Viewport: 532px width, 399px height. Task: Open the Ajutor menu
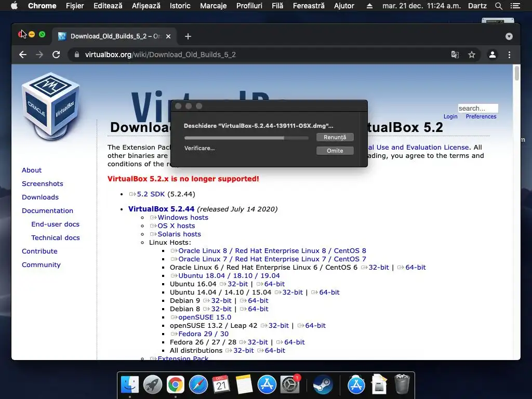(344, 6)
